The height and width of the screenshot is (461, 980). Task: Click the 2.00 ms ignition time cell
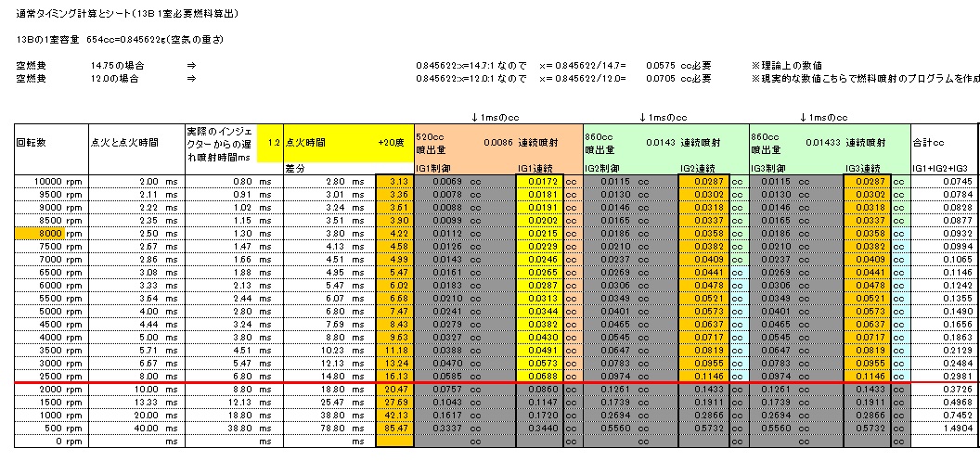(136, 181)
